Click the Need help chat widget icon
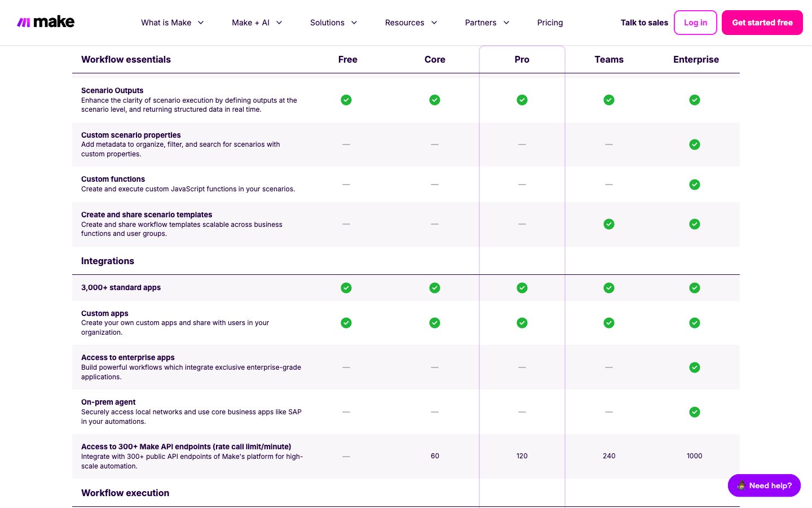This screenshot has height=508, width=812. click(741, 485)
